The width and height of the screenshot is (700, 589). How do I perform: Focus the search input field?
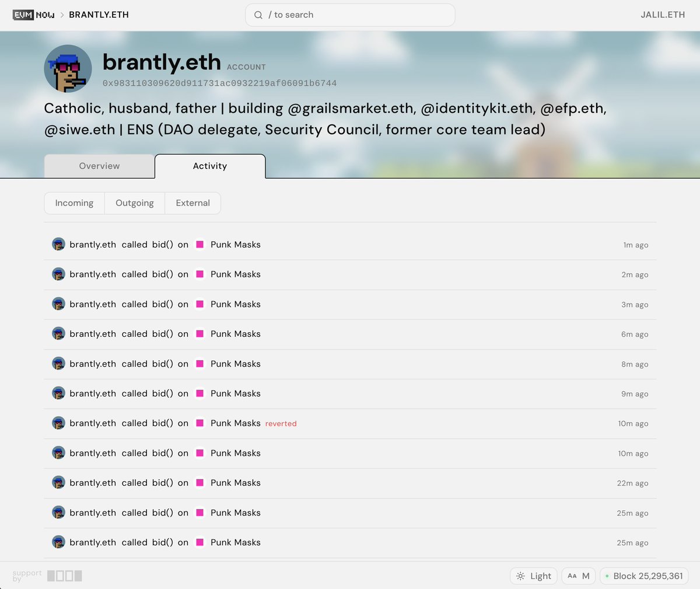(350, 15)
